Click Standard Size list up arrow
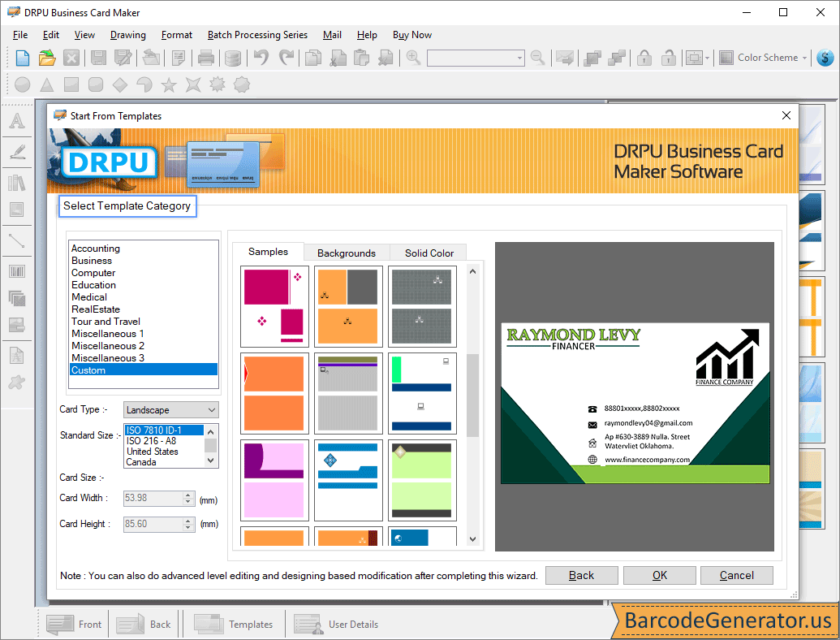The height and width of the screenshot is (640, 840). coord(211,431)
